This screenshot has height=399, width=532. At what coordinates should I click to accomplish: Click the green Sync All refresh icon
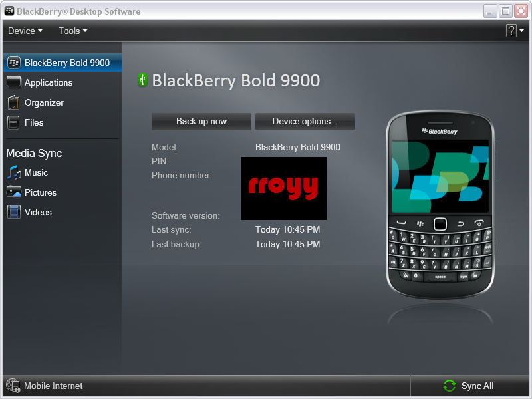(x=450, y=386)
